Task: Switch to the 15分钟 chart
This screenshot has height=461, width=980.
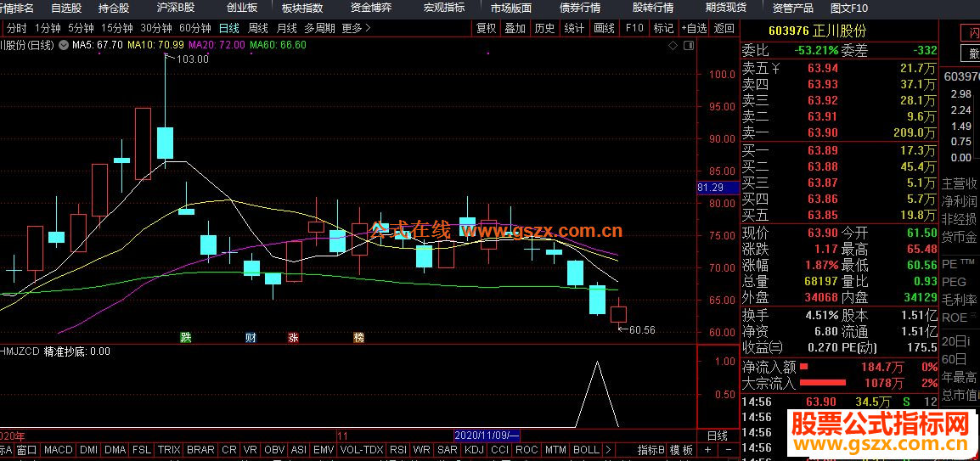Action: click(x=117, y=28)
